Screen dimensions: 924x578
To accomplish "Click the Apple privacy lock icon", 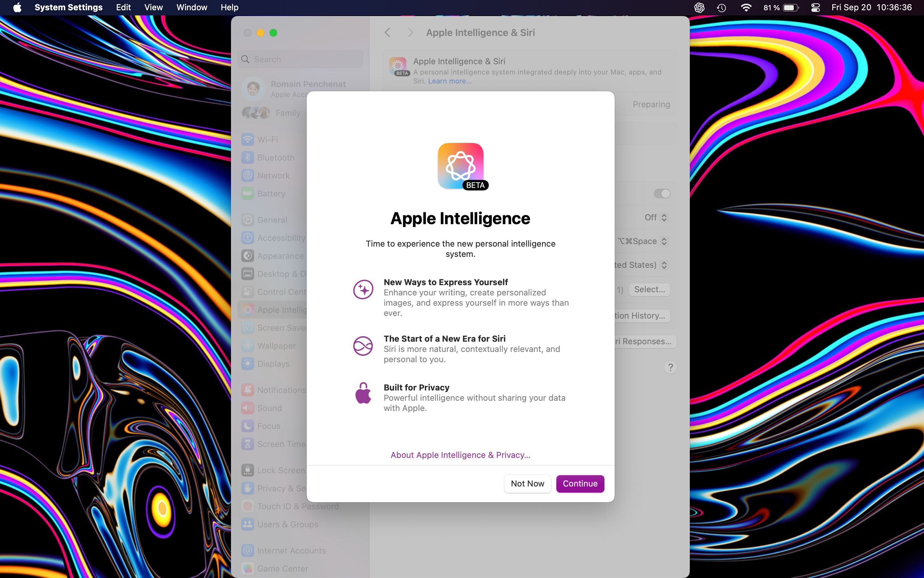I will click(363, 393).
